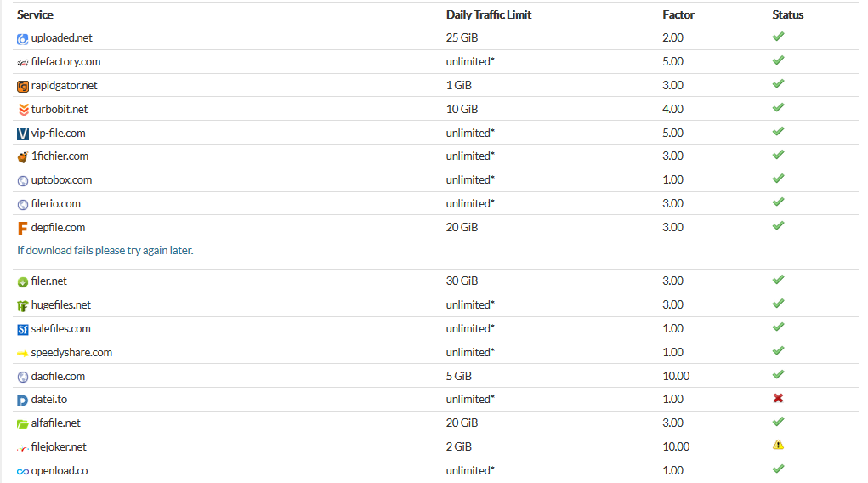Click the filefactory.com service name
Screen dimensions: 868x483
coord(65,61)
